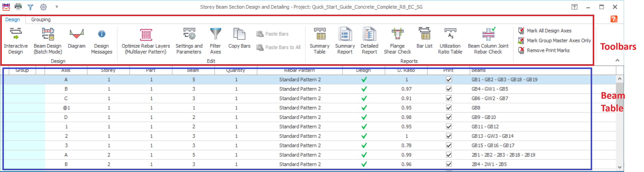This screenshot has width=644, height=172.
Task: Click Remove Print Marks
Action: [x=548, y=50]
